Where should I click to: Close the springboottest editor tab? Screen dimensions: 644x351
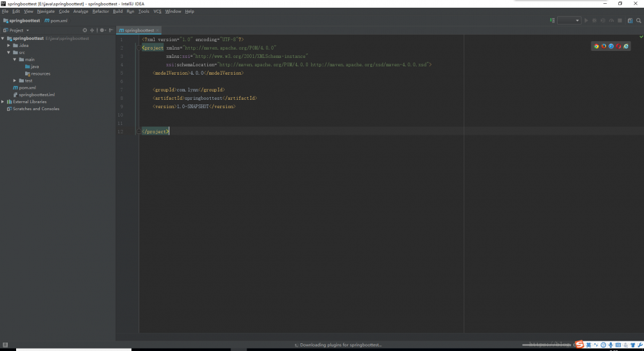click(157, 30)
